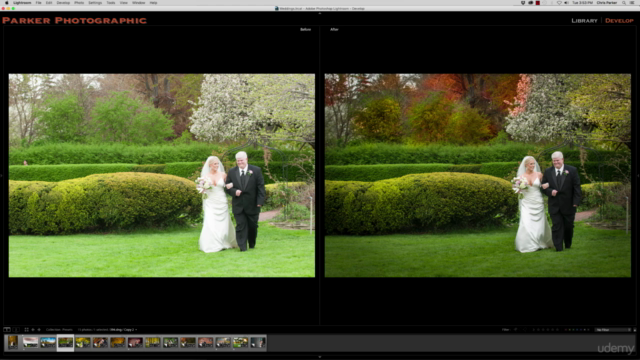Click the red recording status icon
640x360 pixels.
(538, 3)
